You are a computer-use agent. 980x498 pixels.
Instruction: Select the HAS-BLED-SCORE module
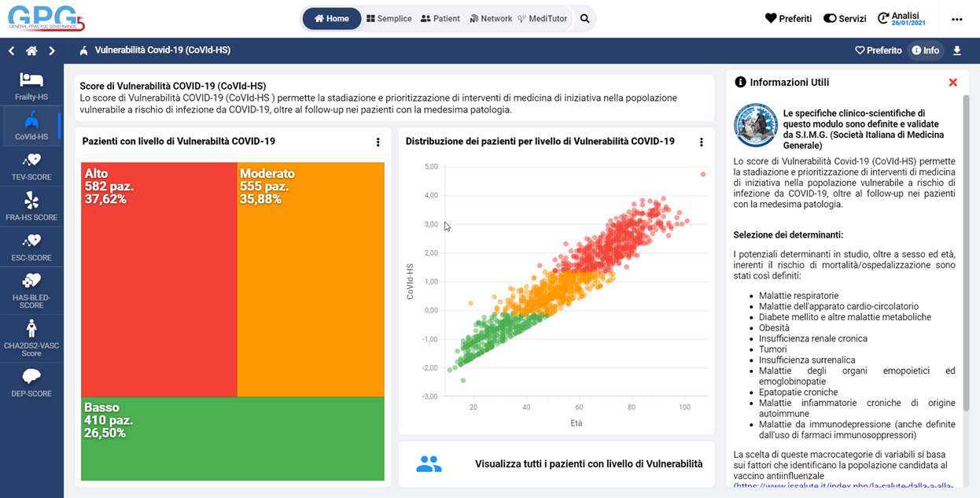coord(31,289)
